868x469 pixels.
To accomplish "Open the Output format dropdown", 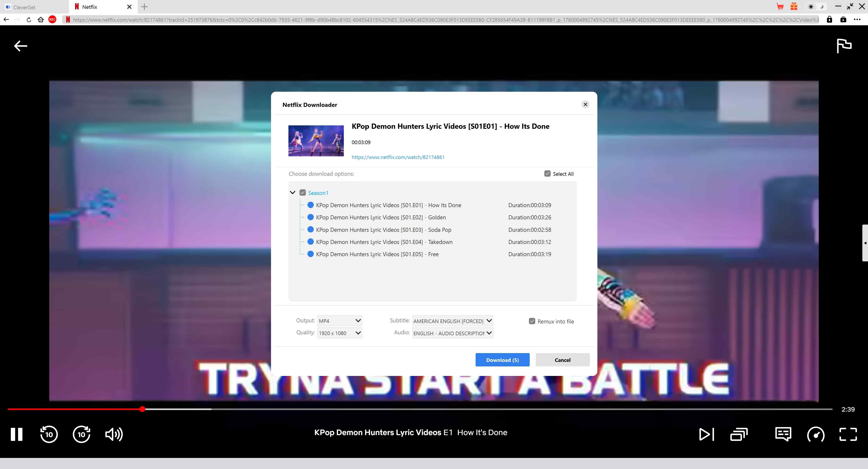I will click(340, 321).
